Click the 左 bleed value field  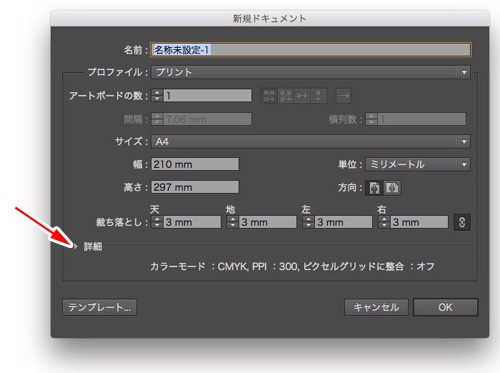(x=343, y=222)
